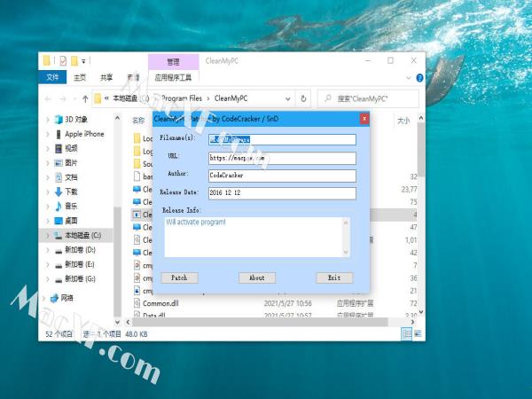This screenshot has width=532, height=399.
Task: Click the Common.dll file in the list
Action: click(160, 303)
